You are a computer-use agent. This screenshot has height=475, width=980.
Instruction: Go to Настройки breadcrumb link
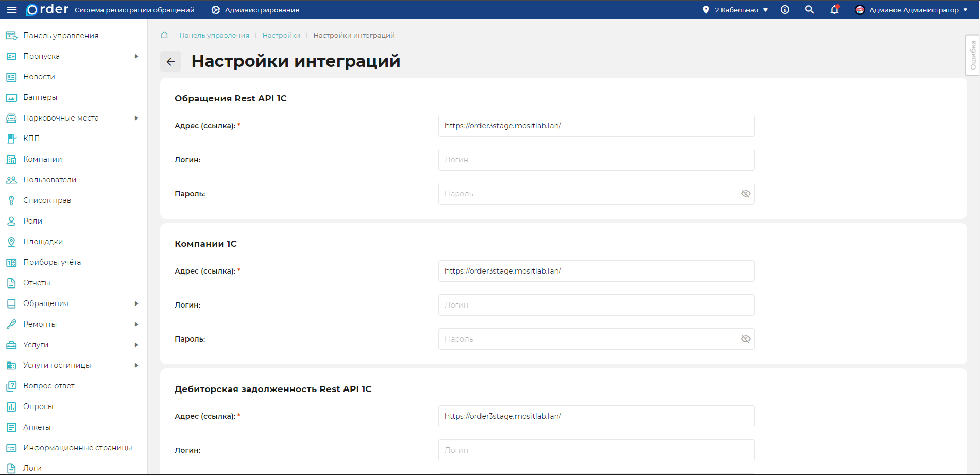click(x=281, y=35)
